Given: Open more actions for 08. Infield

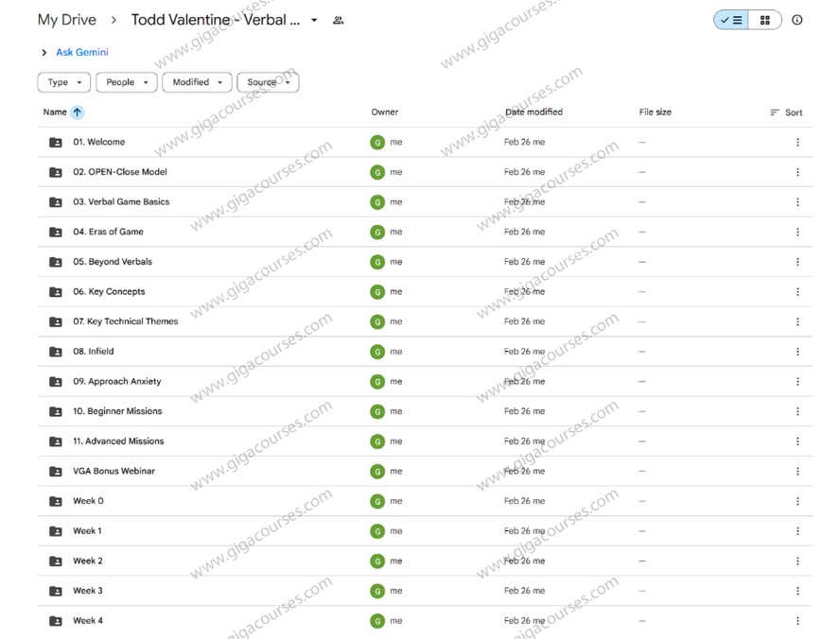Looking at the screenshot, I should (796, 352).
